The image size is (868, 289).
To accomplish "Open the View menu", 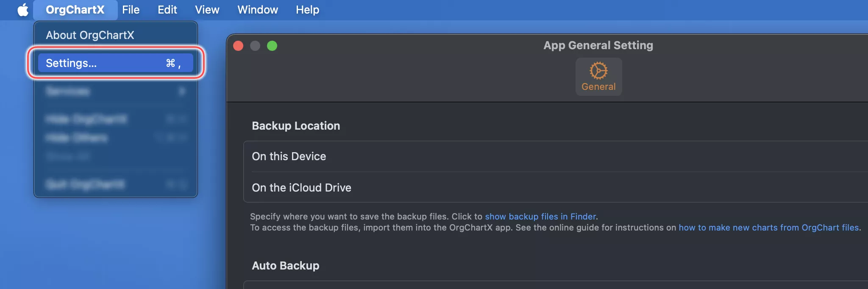I will 207,10.
